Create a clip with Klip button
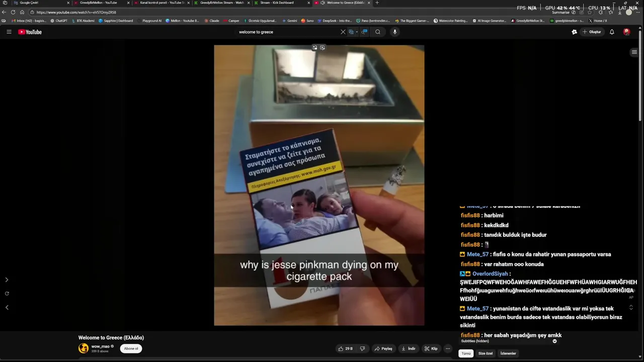 pos(431,348)
